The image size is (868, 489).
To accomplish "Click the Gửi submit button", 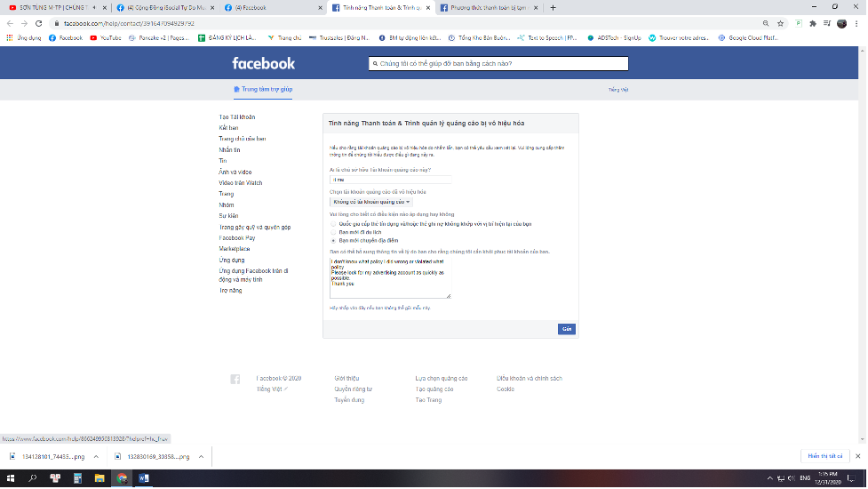I will (x=566, y=329).
